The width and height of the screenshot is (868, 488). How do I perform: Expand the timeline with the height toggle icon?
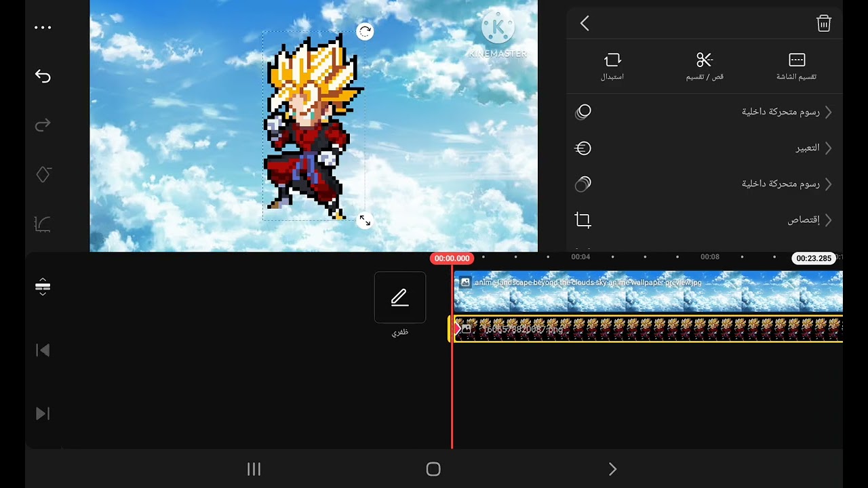[x=43, y=287]
